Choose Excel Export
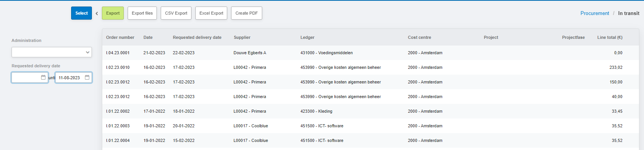The width and height of the screenshot is (644, 150). (211, 13)
